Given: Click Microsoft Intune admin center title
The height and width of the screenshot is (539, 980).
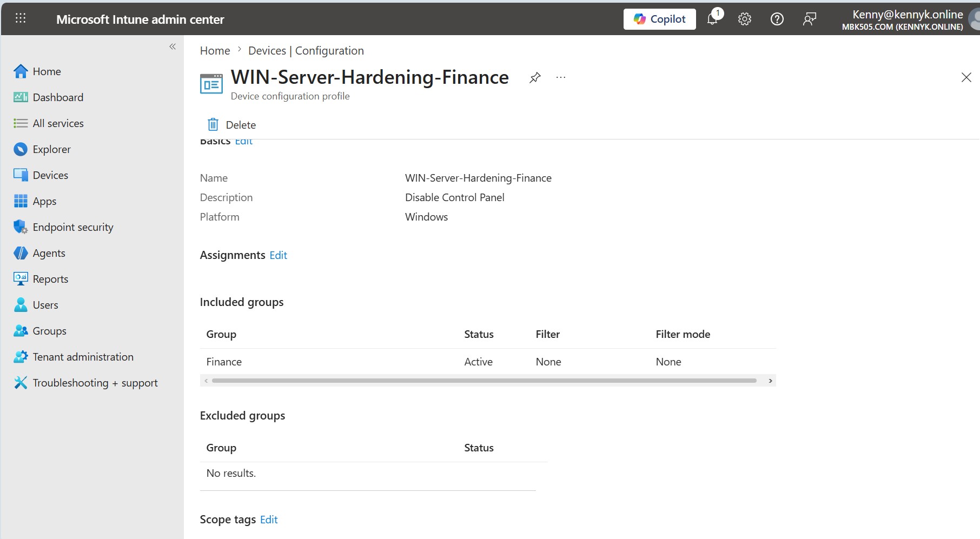Looking at the screenshot, I should [140, 19].
